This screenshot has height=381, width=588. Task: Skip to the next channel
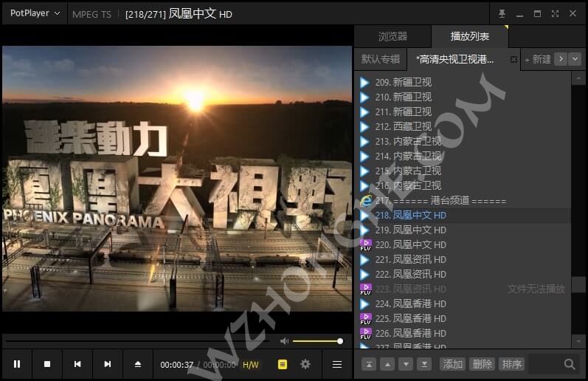click(107, 364)
